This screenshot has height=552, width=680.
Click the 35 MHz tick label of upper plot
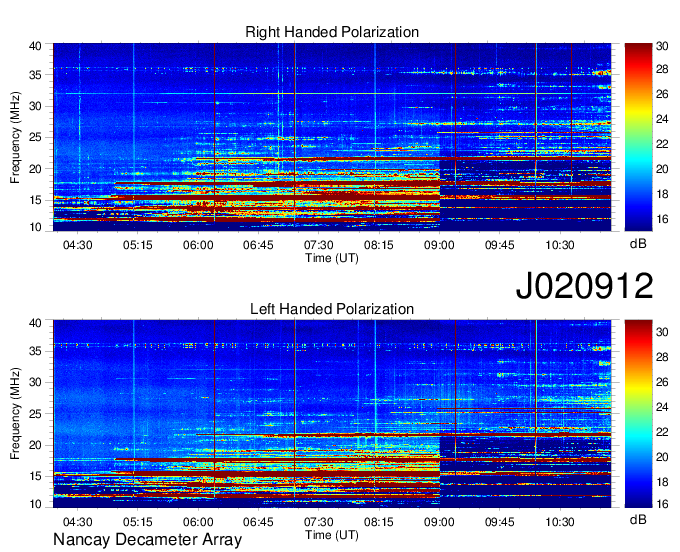pyautogui.click(x=35, y=75)
